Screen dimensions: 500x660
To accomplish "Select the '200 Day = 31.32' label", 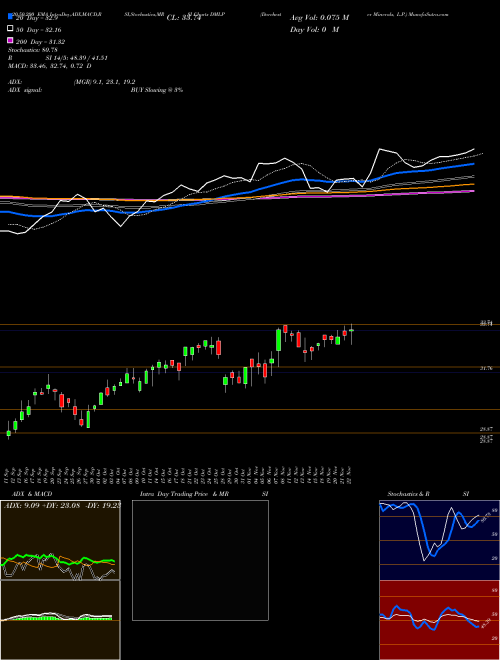I will pos(40,42).
